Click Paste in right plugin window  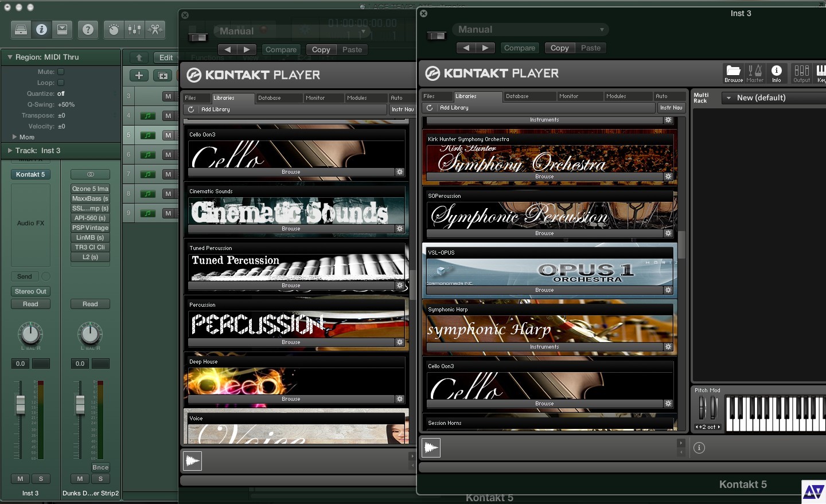tap(590, 48)
